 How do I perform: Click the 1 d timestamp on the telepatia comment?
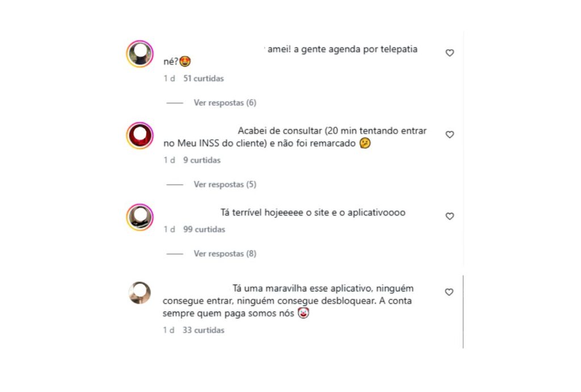169,78
